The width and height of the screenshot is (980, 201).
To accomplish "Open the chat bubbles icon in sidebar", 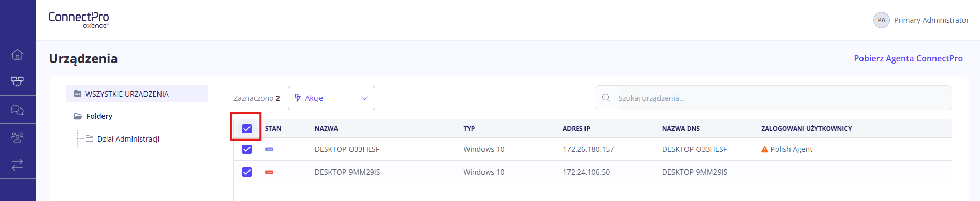I will (x=18, y=110).
